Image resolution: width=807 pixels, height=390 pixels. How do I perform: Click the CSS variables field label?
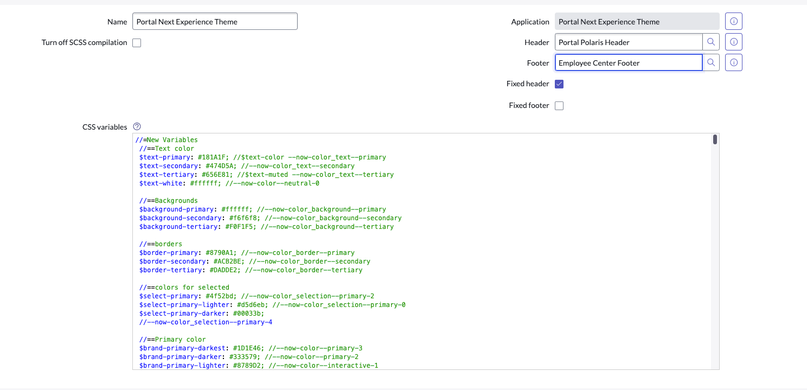click(104, 127)
